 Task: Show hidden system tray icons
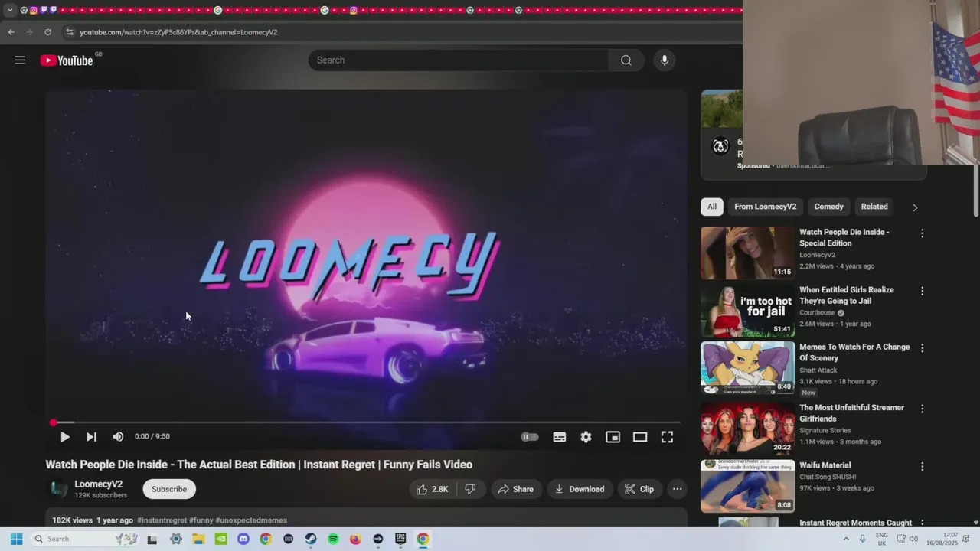tap(846, 539)
